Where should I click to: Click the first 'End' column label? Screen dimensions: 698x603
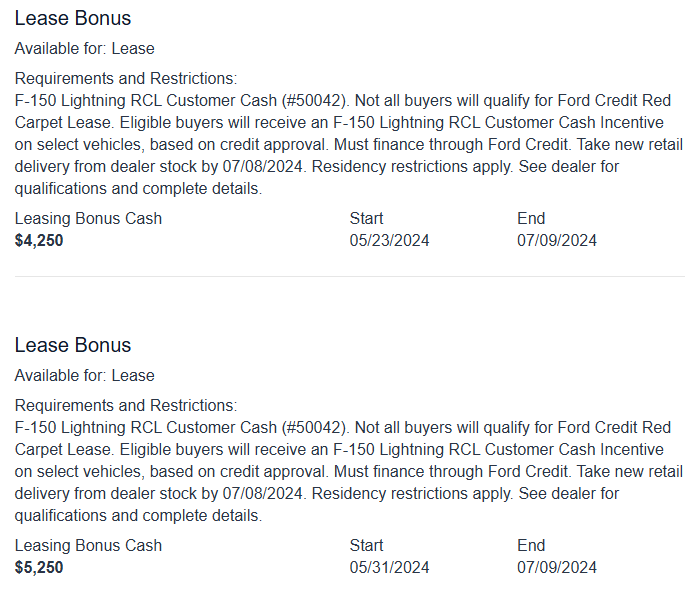tap(531, 219)
